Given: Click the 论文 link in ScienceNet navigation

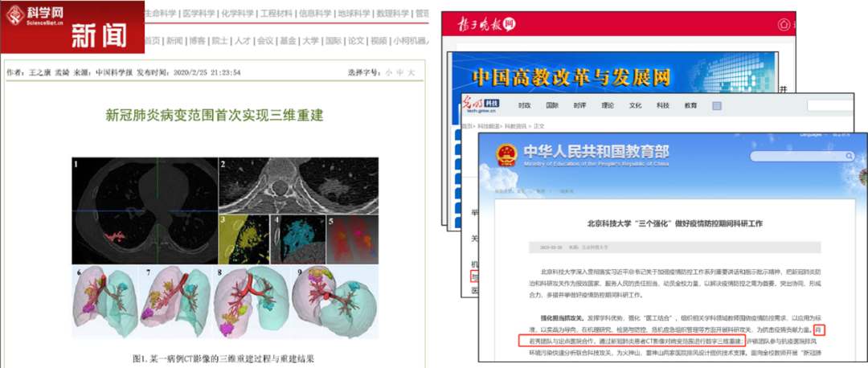Looking at the screenshot, I should pos(355,41).
